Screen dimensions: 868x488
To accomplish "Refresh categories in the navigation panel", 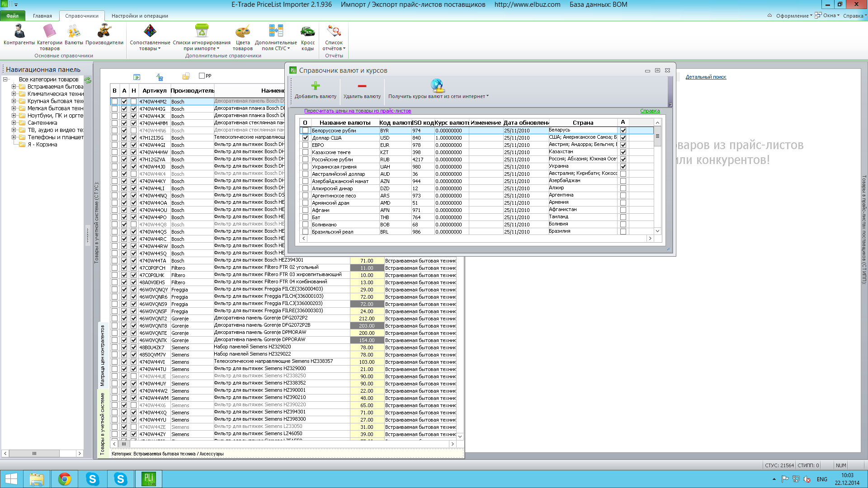I will point(88,80).
